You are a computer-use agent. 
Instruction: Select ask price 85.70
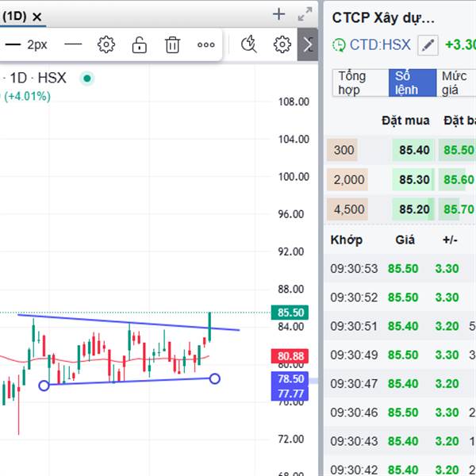click(x=457, y=209)
